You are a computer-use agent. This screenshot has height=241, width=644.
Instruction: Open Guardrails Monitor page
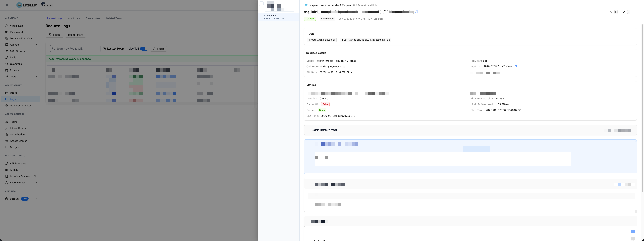[x=21, y=106]
